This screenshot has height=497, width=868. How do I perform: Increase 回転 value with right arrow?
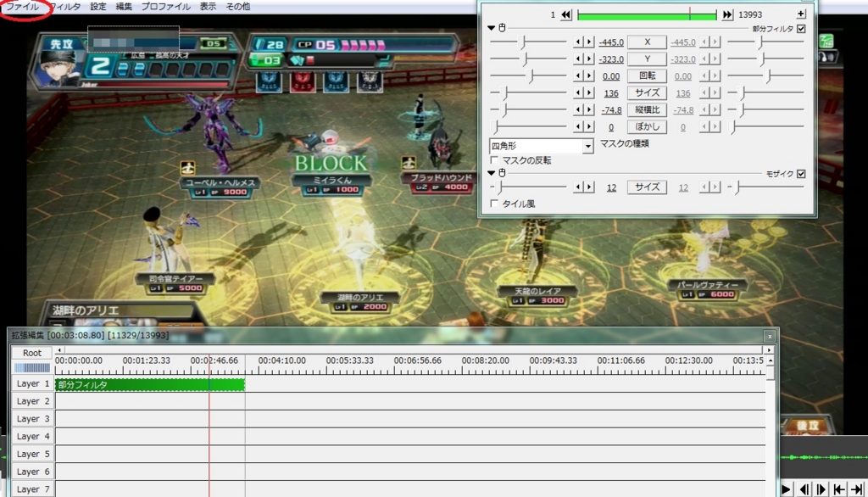coord(589,76)
